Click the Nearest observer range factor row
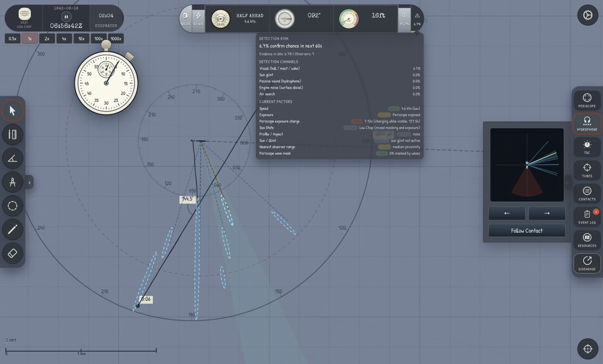603x364 pixels. point(340,147)
